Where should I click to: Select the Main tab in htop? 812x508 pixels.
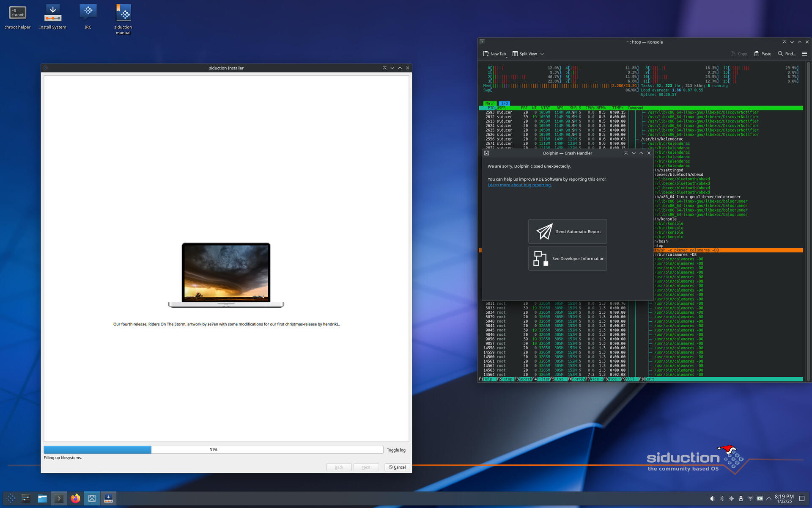[x=490, y=103]
